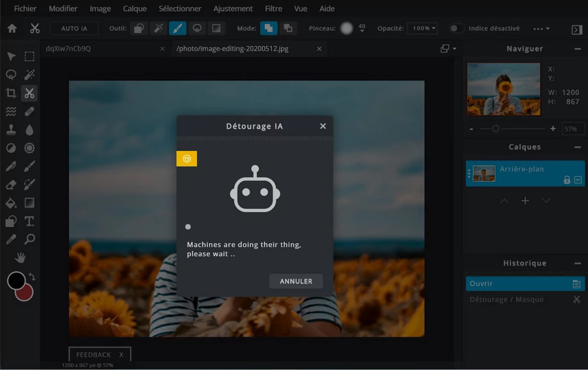Select the Shape tool in left toolbox
The image size is (588, 370).
coord(11,221)
